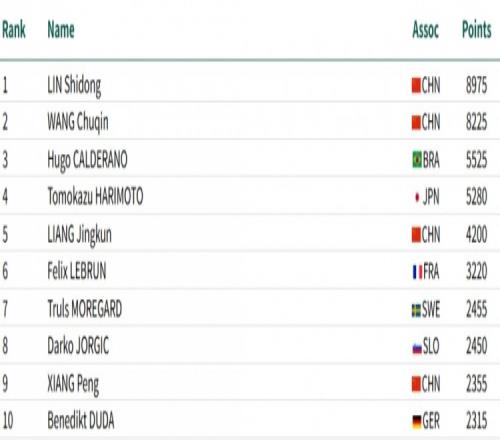Click Benedikt DUDA's name
Screen dimensions: 500x440
coord(81,420)
